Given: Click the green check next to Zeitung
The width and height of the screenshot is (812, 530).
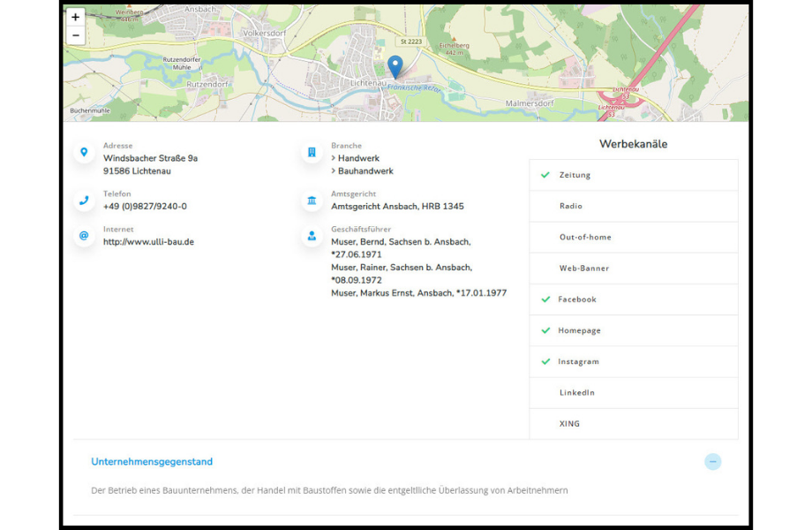Looking at the screenshot, I should coord(545,175).
